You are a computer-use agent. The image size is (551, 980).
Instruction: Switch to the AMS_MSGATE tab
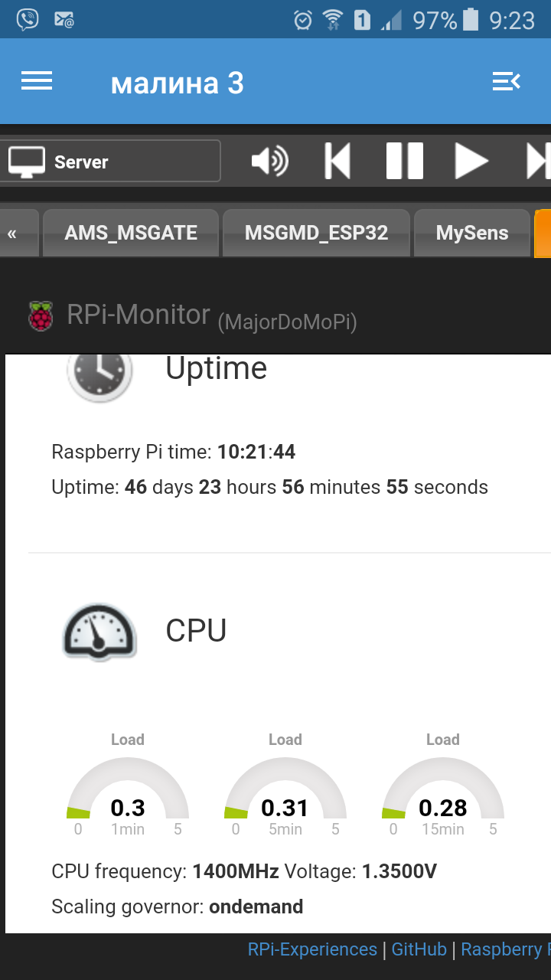pos(130,233)
